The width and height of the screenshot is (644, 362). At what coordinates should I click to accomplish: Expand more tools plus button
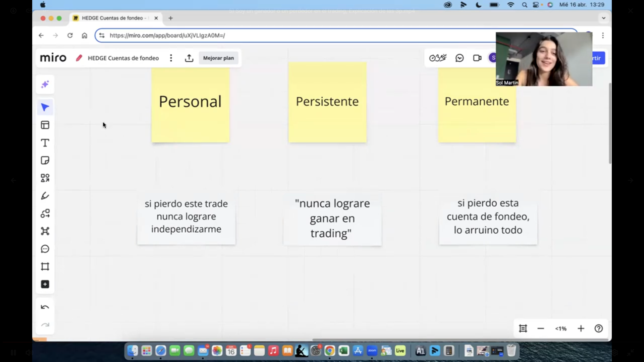45,284
